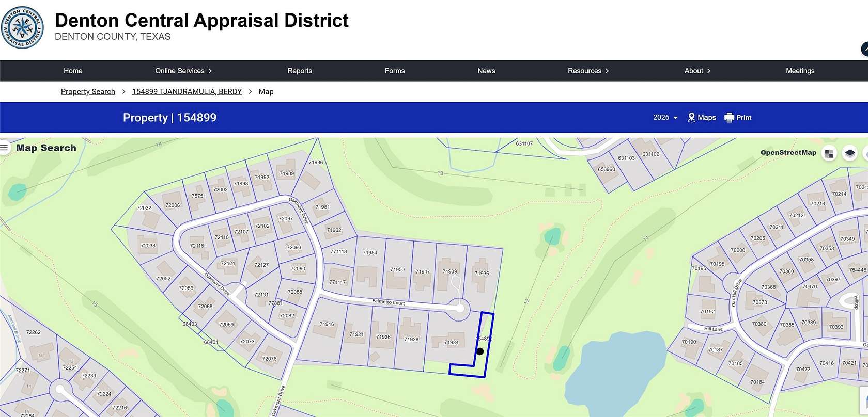Click the black marker on parcel 154899
868x417 pixels.
[480, 351]
